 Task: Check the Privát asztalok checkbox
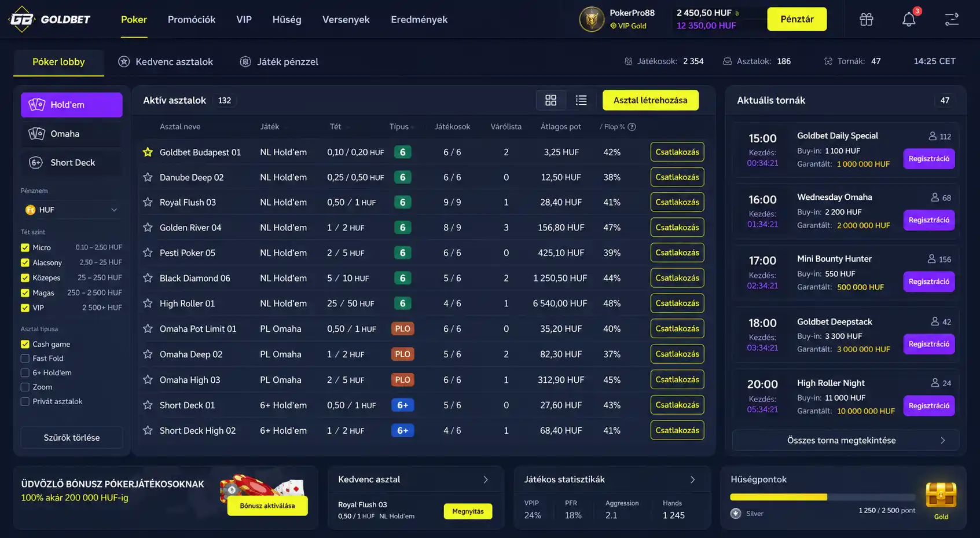pos(25,401)
